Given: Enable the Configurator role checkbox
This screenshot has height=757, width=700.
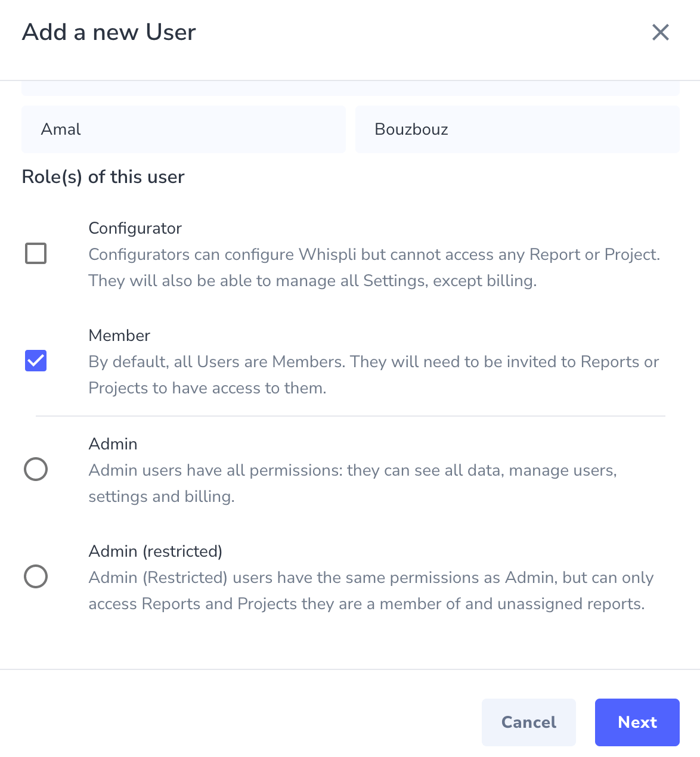Looking at the screenshot, I should point(35,253).
